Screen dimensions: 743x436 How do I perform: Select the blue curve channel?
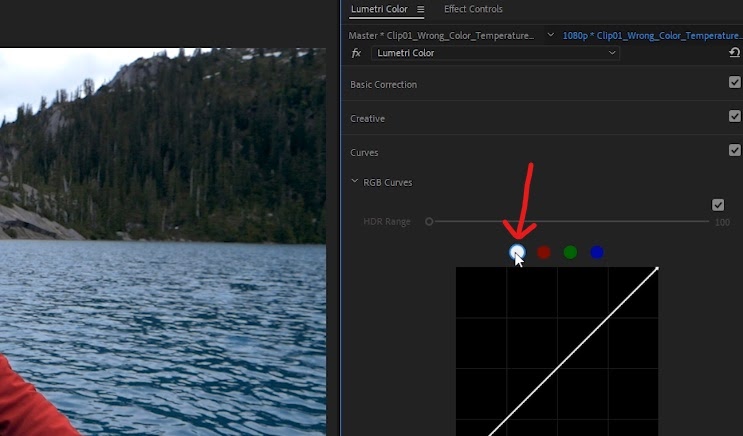597,252
